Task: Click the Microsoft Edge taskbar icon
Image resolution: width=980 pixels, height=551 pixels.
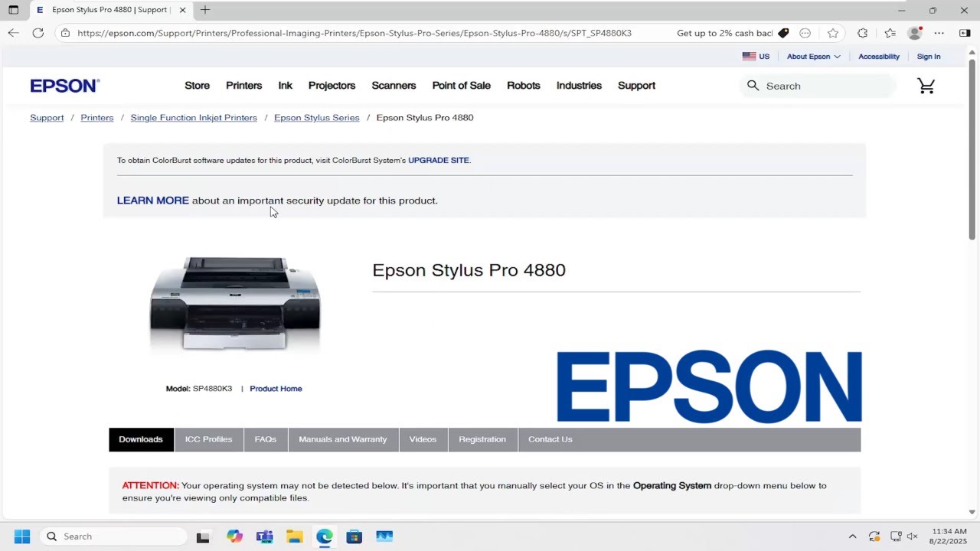Action: tap(325, 536)
